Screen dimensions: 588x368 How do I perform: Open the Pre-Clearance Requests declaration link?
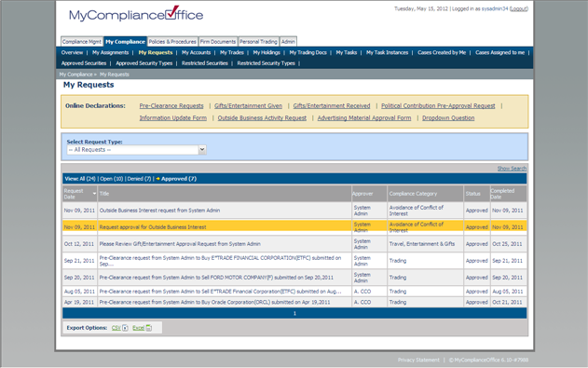[x=171, y=106]
